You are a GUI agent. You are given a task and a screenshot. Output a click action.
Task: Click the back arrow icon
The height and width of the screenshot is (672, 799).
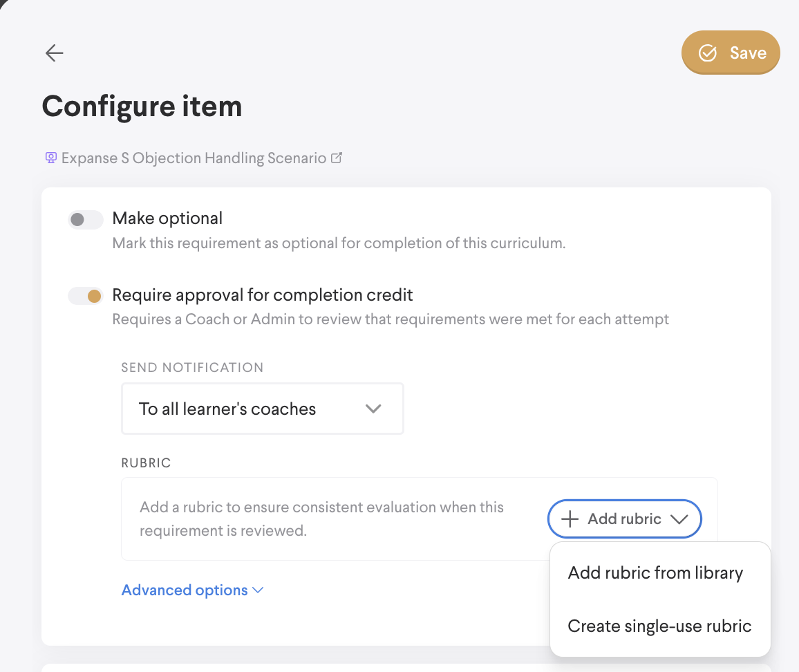pyautogui.click(x=54, y=53)
